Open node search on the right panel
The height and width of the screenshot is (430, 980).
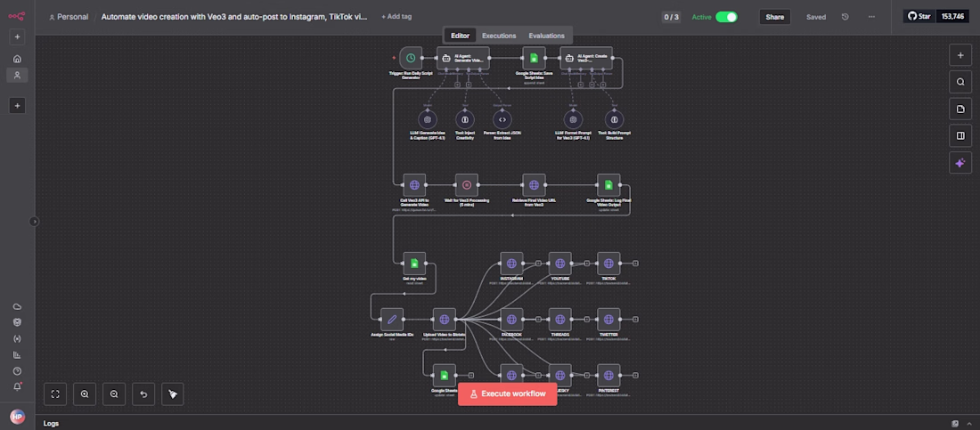(x=960, y=82)
